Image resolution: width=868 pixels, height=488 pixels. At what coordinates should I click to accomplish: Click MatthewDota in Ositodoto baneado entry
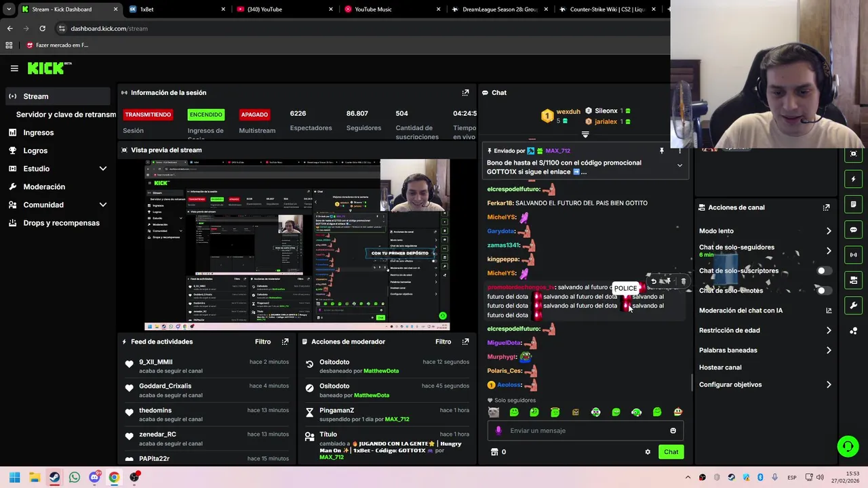point(372,395)
